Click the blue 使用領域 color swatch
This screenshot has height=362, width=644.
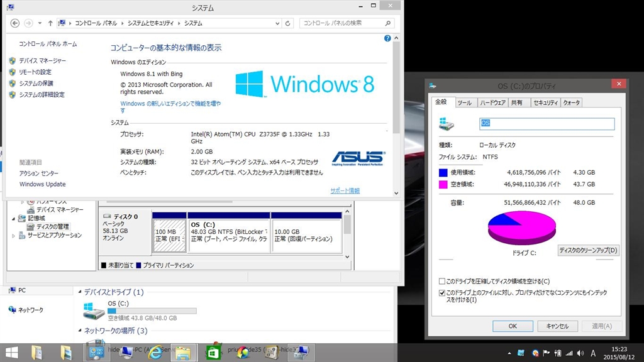click(443, 173)
